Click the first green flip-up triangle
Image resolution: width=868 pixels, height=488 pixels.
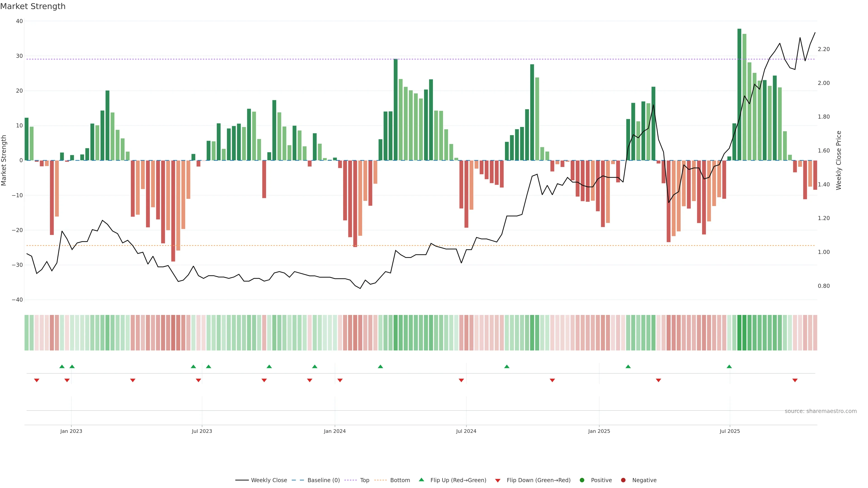[62, 366]
